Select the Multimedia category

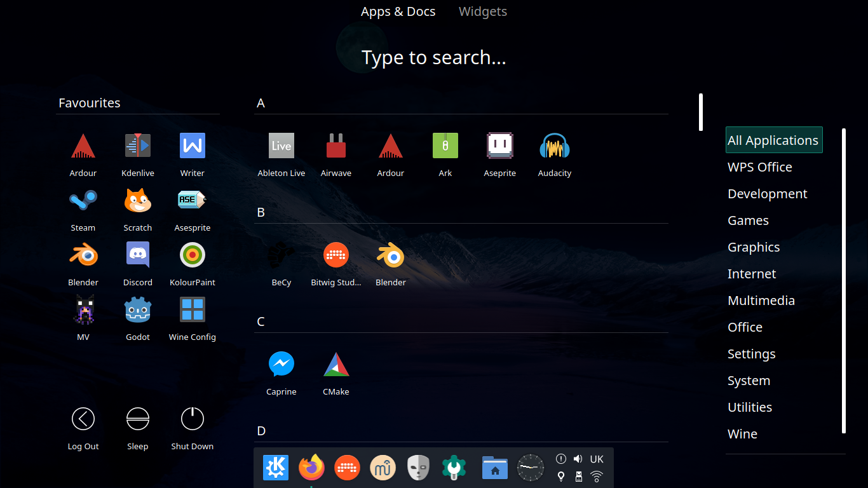click(761, 301)
